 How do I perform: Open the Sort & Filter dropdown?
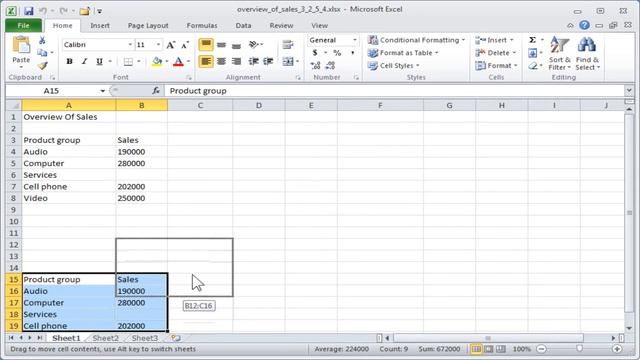(x=560, y=53)
